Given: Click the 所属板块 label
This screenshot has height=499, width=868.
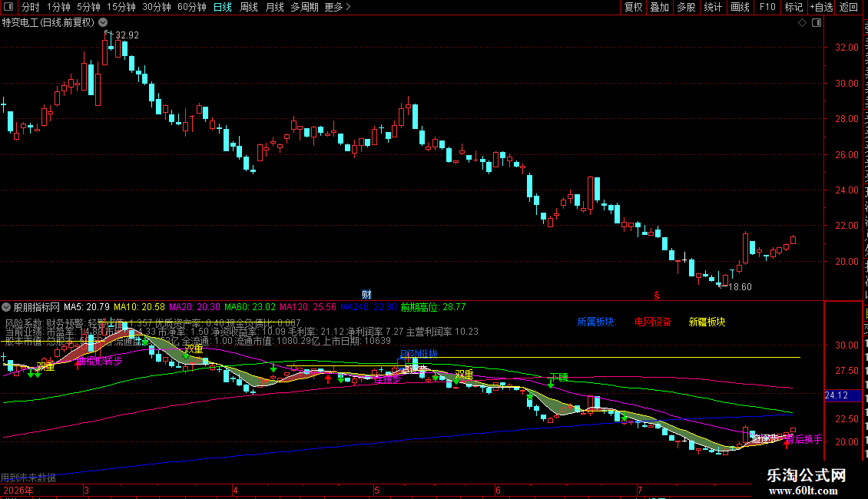Looking at the screenshot, I should click(x=597, y=322).
